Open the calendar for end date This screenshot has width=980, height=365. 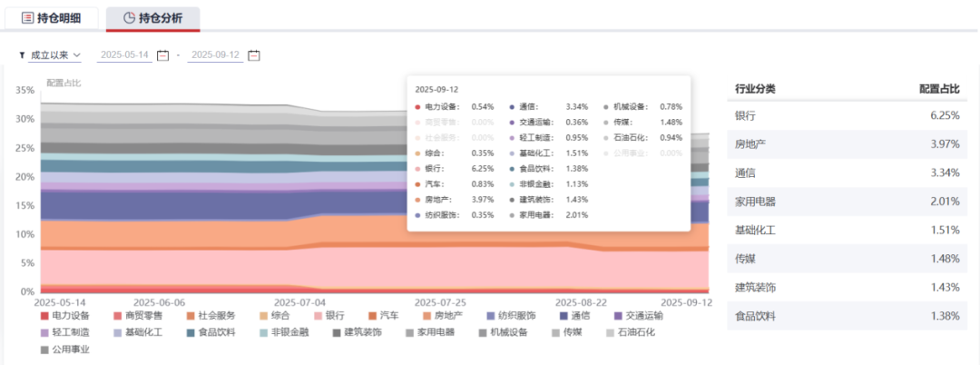click(254, 55)
